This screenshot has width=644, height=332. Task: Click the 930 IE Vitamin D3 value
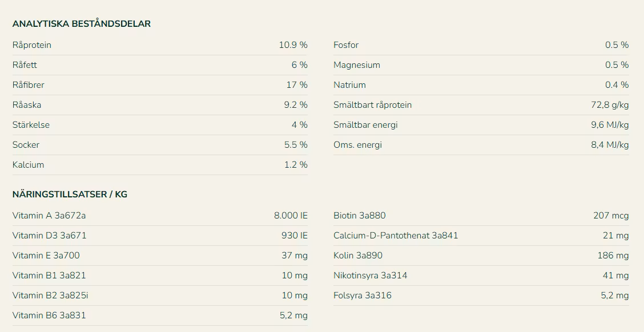pos(295,236)
